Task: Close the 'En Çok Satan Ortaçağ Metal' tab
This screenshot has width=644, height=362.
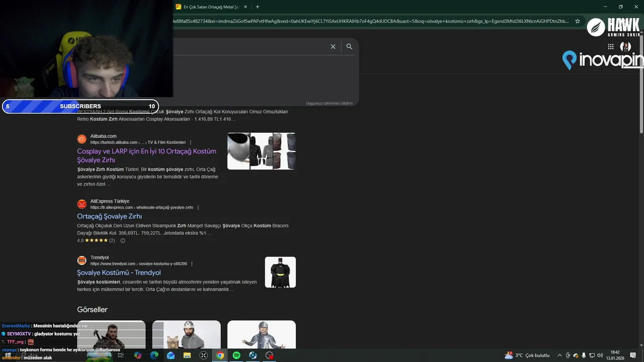Action: [x=246, y=7]
